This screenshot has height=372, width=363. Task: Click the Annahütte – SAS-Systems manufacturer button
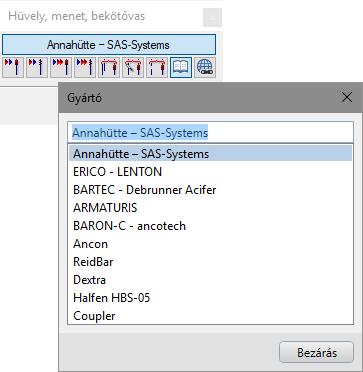point(109,45)
